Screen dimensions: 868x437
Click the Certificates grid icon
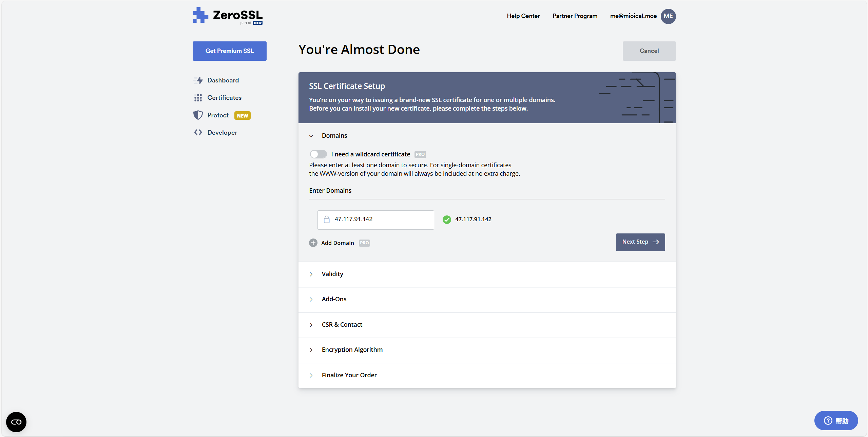(x=198, y=98)
